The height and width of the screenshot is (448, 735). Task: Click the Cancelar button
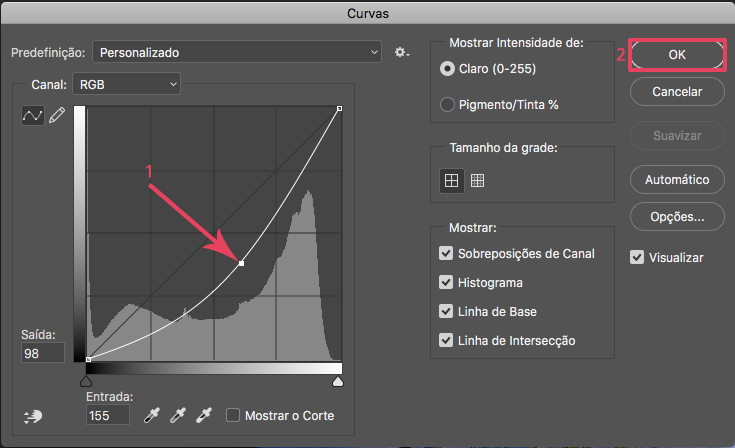click(677, 92)
